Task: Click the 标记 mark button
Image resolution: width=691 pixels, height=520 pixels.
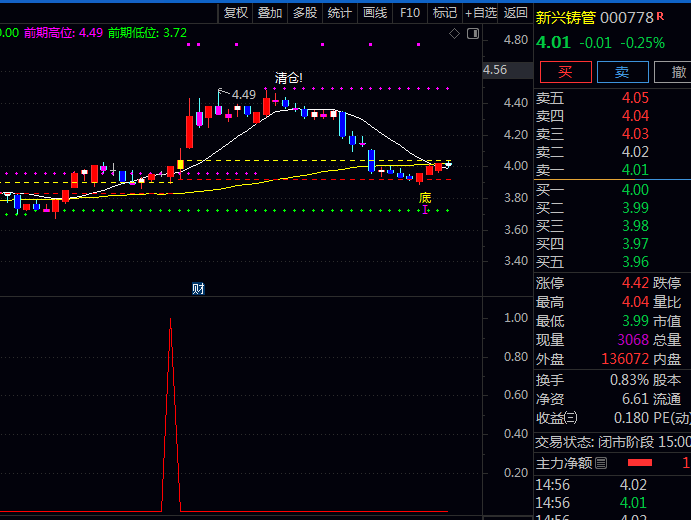Action: 445,13
